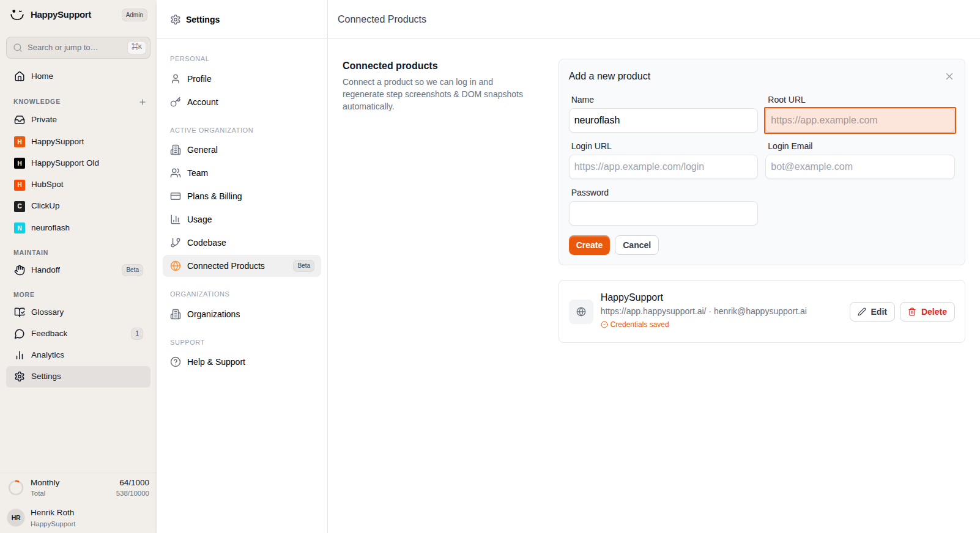Click the Password input field

click(x=663, y=213)
